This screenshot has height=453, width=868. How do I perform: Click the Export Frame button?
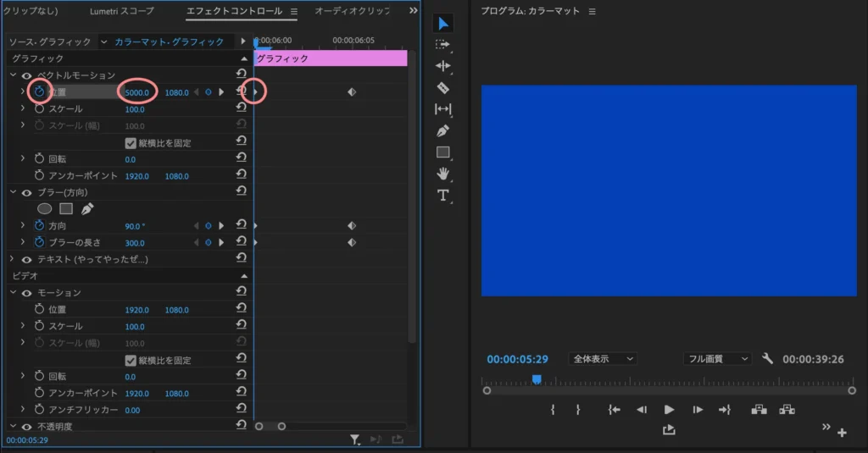pyautogui.click(x=669, y=430)
